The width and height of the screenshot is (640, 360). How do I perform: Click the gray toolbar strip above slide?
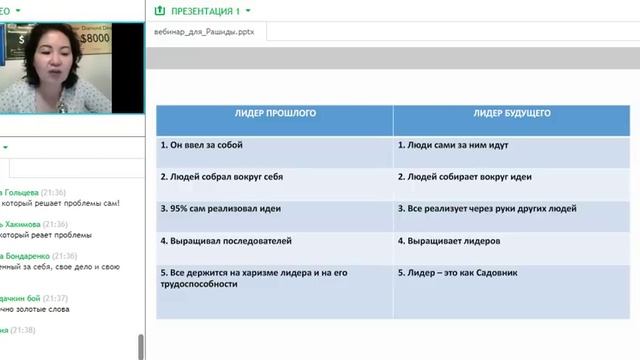pyautogui.click(x=393, y=58)
